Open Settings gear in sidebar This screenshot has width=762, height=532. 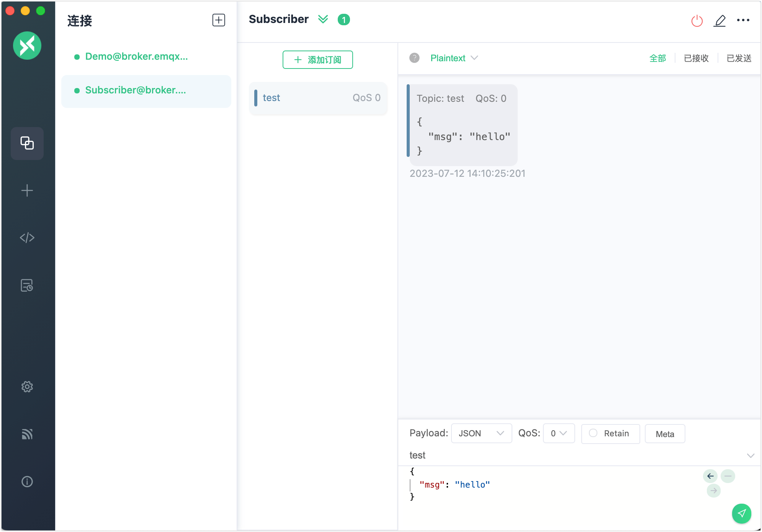(27, 387)
